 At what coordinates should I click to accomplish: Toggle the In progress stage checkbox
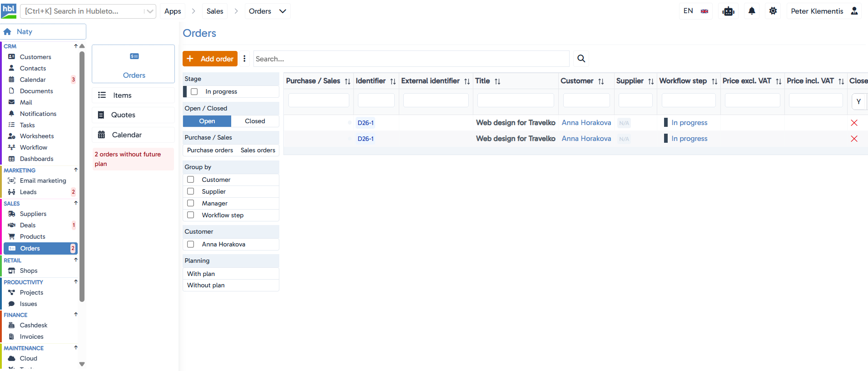tap(194, 91)
